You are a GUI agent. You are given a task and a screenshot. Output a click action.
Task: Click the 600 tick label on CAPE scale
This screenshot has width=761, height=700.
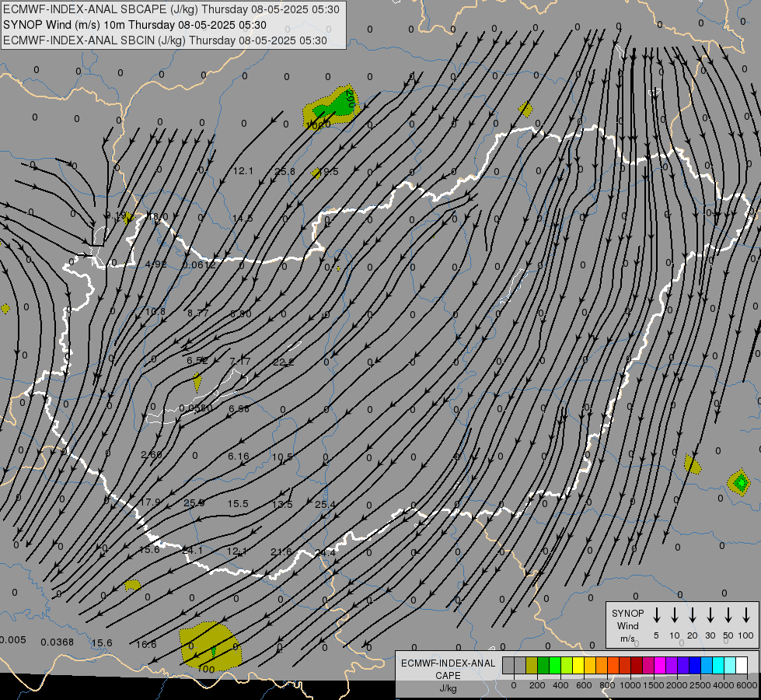point(584,685)
